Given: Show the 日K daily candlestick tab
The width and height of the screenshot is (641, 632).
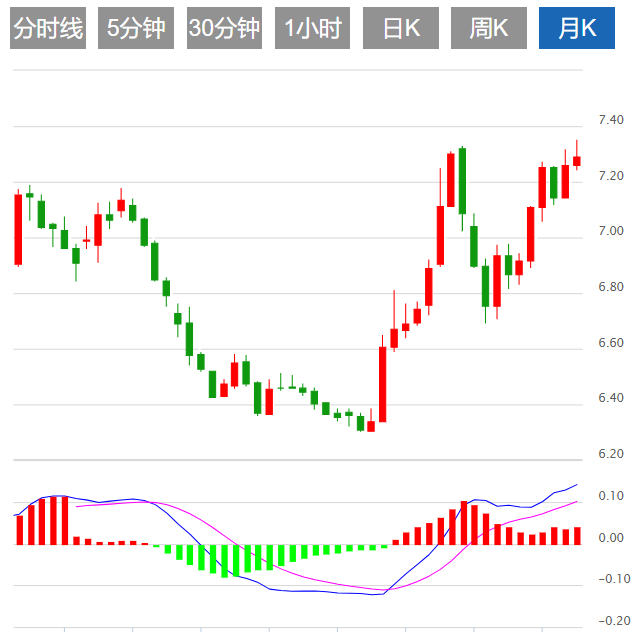Looking at the screenshot, I should (x=401, y=29).
